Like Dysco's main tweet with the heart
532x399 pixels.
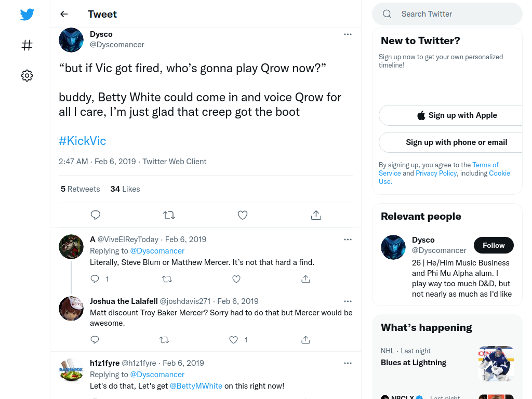tap(243, 215)
